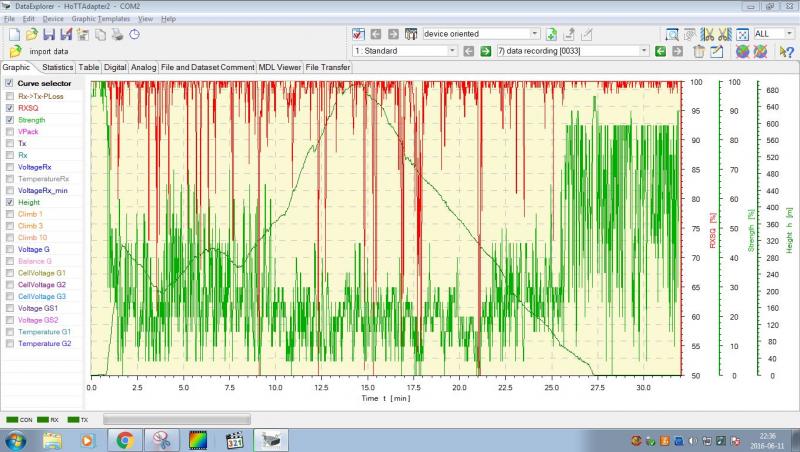
Task: Click the zoom magnifier icon
Action: (x=671, y=34)
